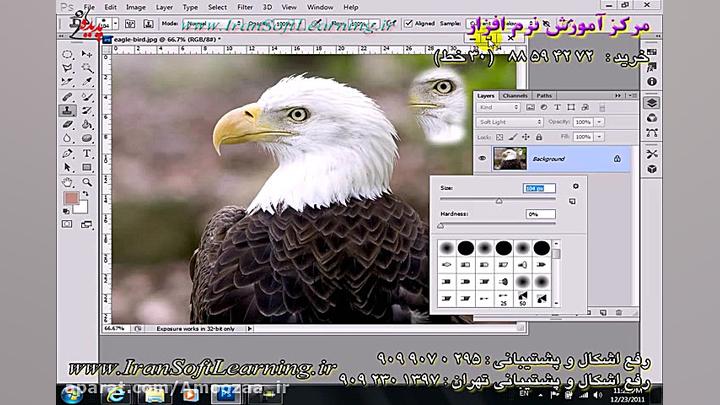Viewport: 720px width, 405px height.
Task: Select the Hand tool
Action: pyautogui.click(x=68, y=182)
